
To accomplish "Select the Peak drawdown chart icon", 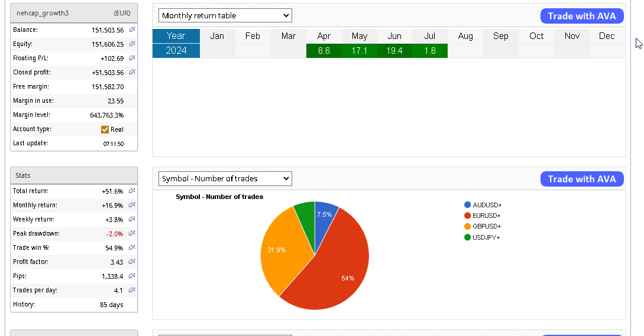I will point(132,233).
